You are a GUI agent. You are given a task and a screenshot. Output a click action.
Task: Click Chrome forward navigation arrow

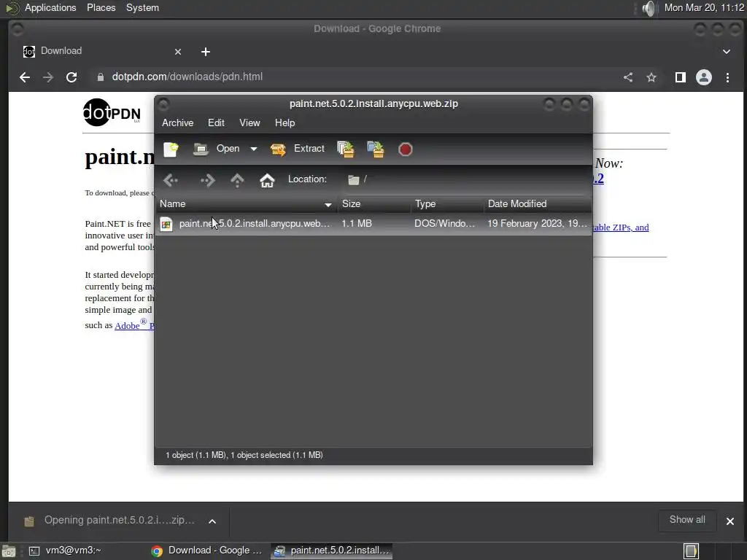(48, 77)
